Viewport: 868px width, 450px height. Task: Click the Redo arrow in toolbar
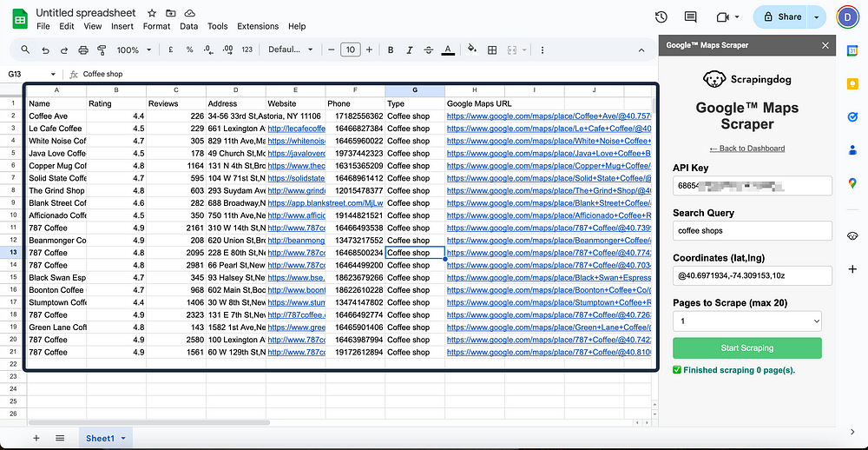[x=64, y=50]
